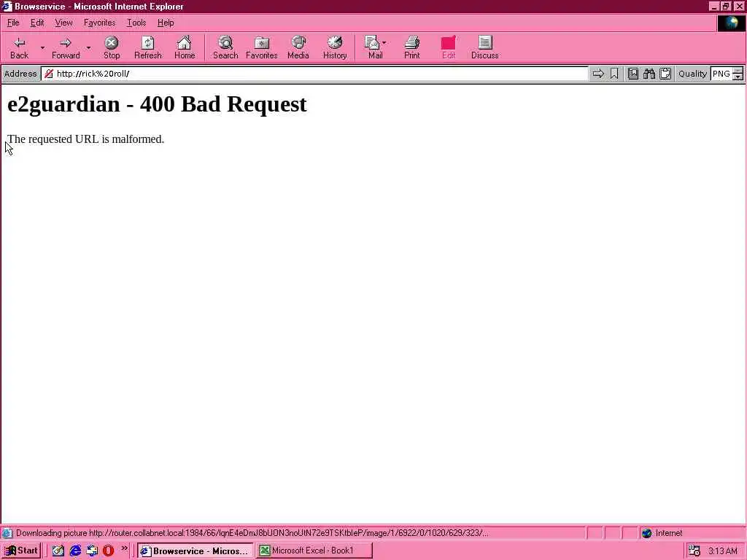Switch to Microsoft Excel - Book1 taskbar button
Image resolution: width=747 pixels, height=560 pixels.
point(314,551)
